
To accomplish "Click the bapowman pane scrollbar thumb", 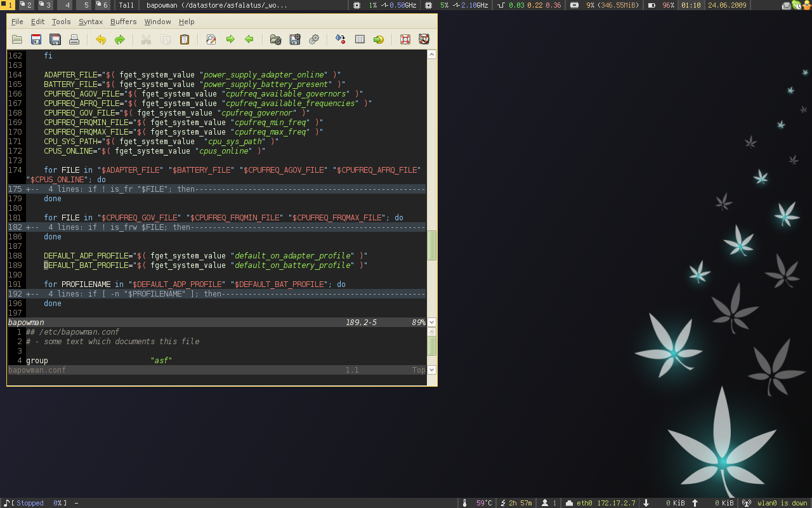I will (432, 245).
